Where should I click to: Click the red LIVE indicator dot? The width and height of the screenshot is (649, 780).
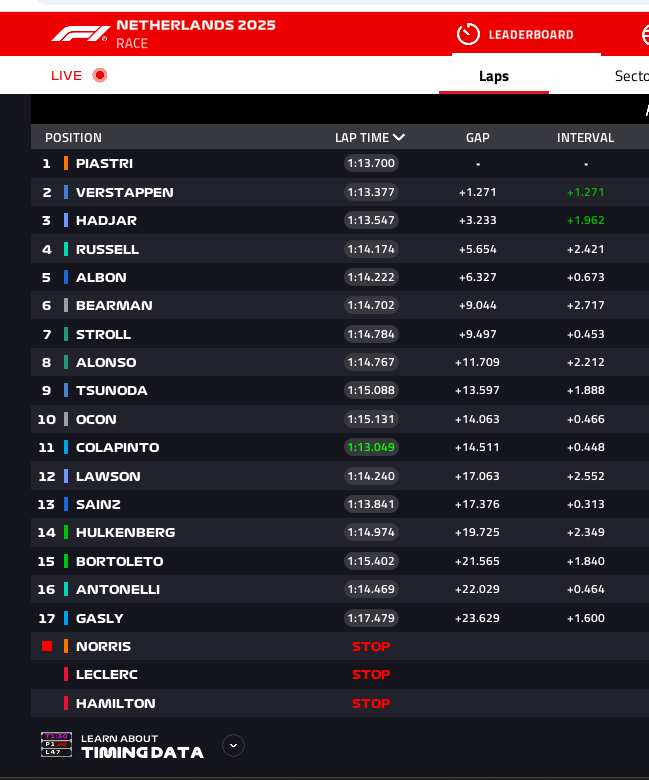(99, 75)
